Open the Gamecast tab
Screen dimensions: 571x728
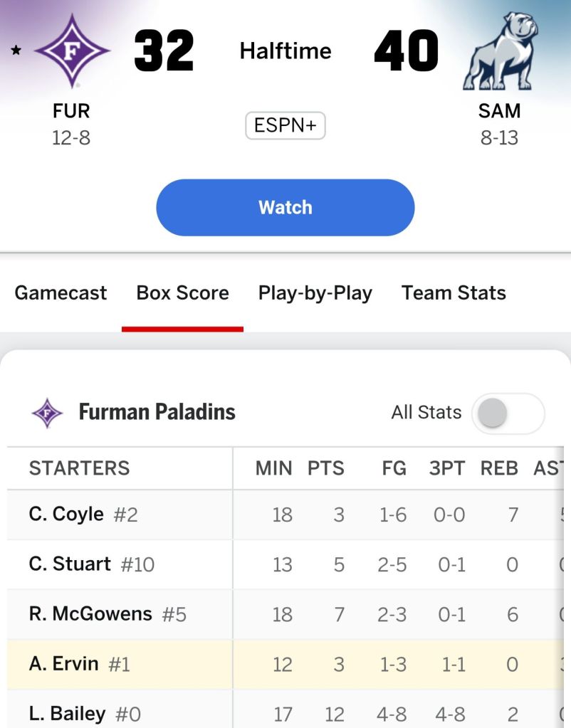point(61,293)
